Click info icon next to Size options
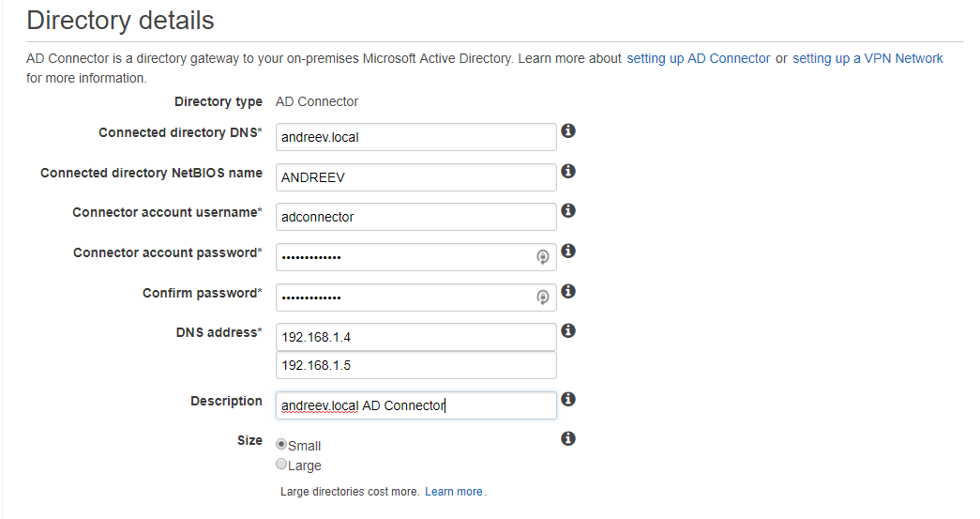980x519 pixels. [x=567, y=438]
